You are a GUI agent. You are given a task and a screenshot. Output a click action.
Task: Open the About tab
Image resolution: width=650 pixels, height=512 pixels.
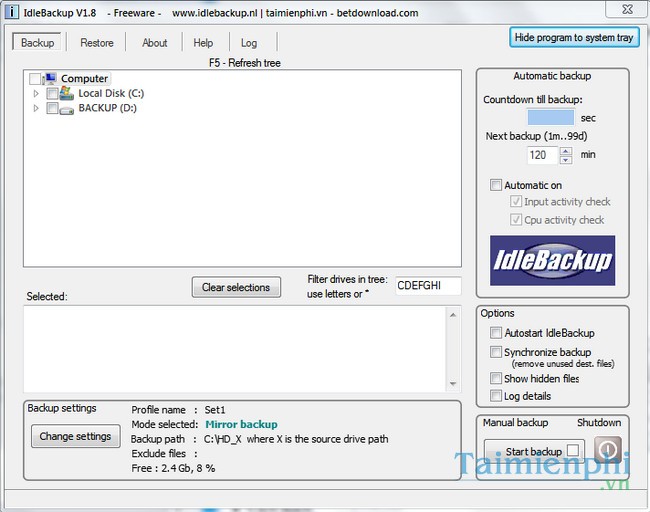click(155, 43)
